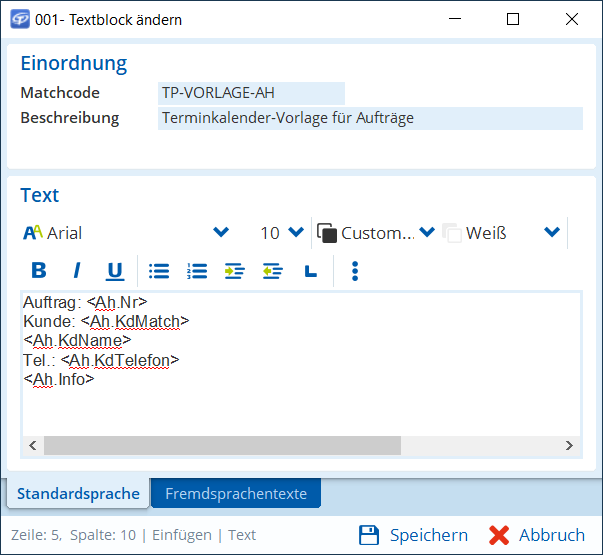This screenshot has width=603, height=555.
Task: Open the Arial font family dropdown
Action: tap(221, 233)
